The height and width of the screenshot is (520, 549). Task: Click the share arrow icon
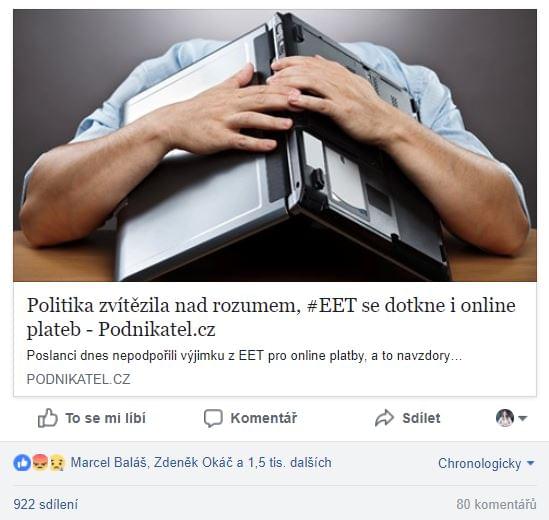(x=384, y=418)
